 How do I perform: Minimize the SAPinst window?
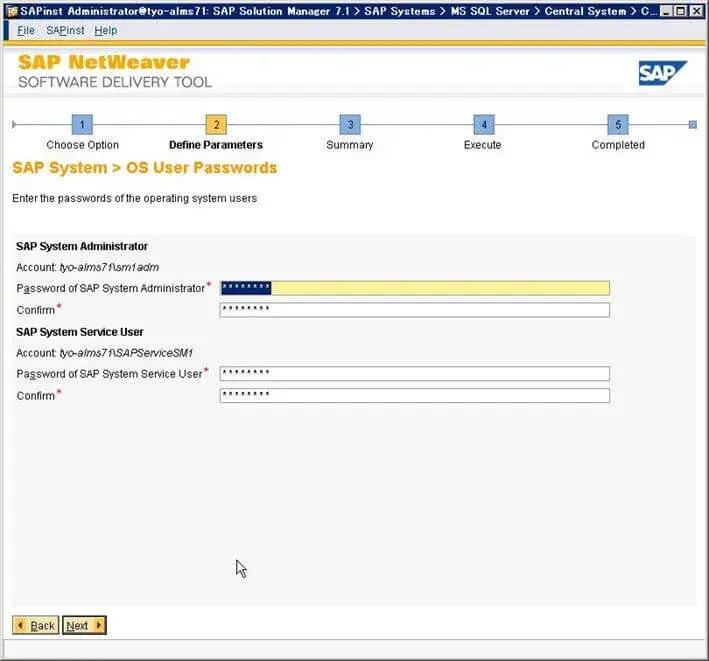click(666, 11)
